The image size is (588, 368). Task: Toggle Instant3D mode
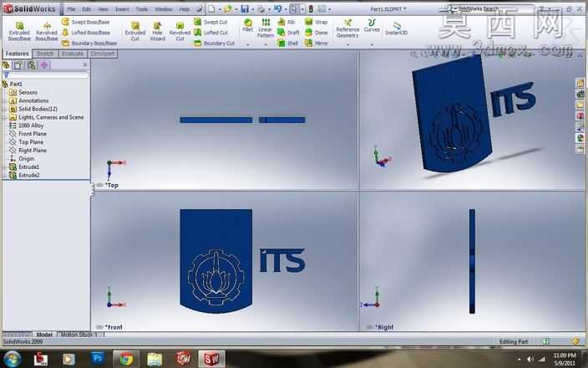(397, 28)
